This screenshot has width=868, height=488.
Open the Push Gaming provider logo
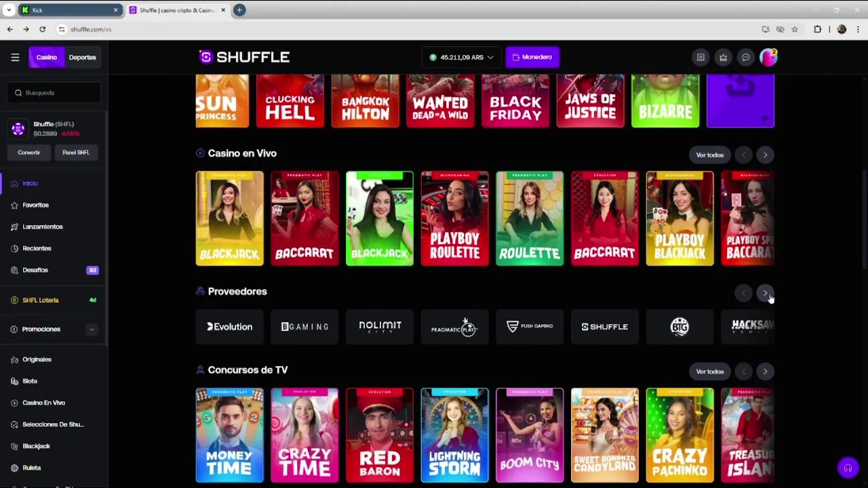(x=530, y=327)
